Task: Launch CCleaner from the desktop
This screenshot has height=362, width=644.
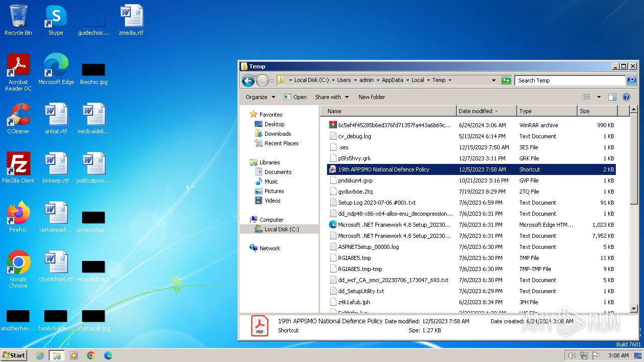Action: click(18, 119)
